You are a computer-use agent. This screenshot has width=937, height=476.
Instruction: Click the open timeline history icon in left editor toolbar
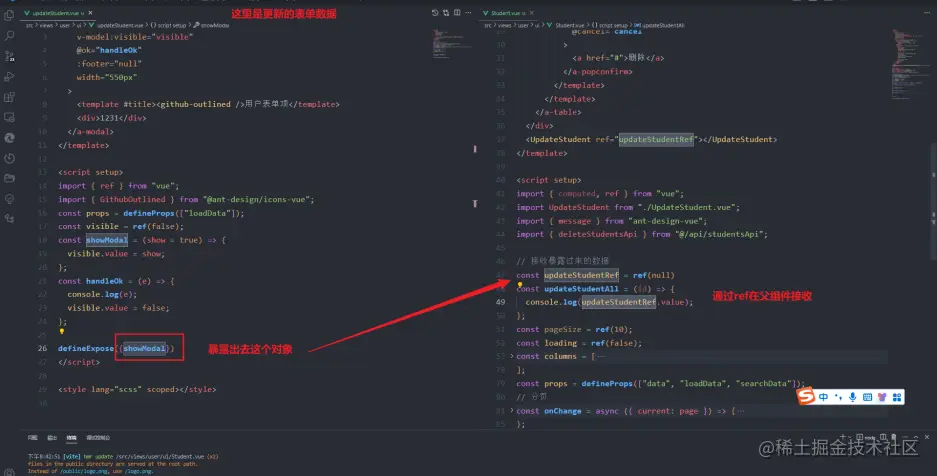(434, 13)
